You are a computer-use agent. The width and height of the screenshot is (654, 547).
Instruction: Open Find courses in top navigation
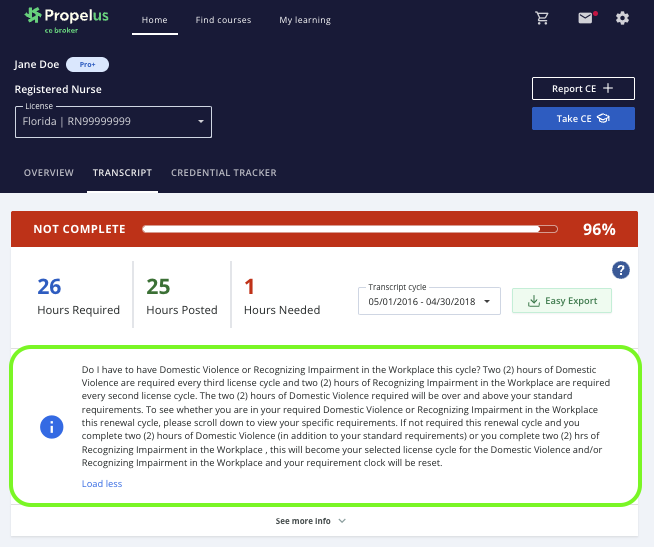point(223,20)
